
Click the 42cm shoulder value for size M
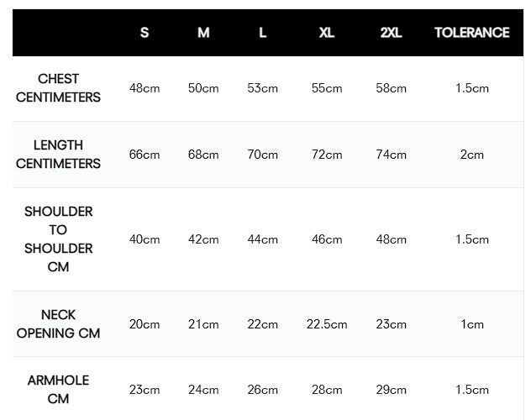pyautogui.click(x=203, y=239)
